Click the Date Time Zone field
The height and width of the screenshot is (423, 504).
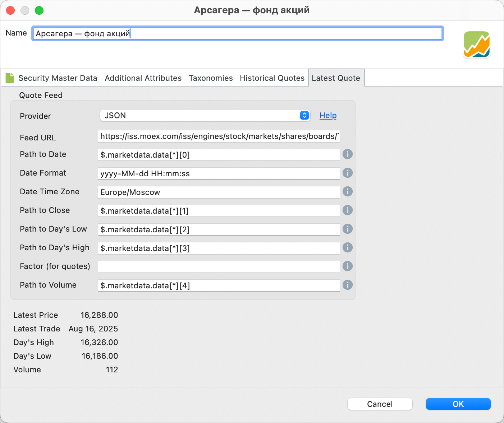(219, 192)
